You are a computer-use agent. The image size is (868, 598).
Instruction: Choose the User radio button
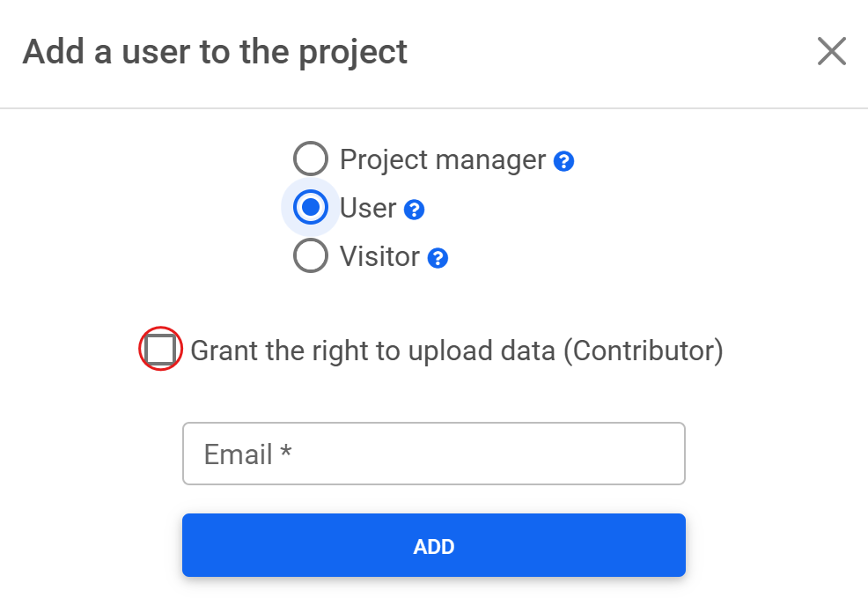pyautogui.click(x=310, y=208)
